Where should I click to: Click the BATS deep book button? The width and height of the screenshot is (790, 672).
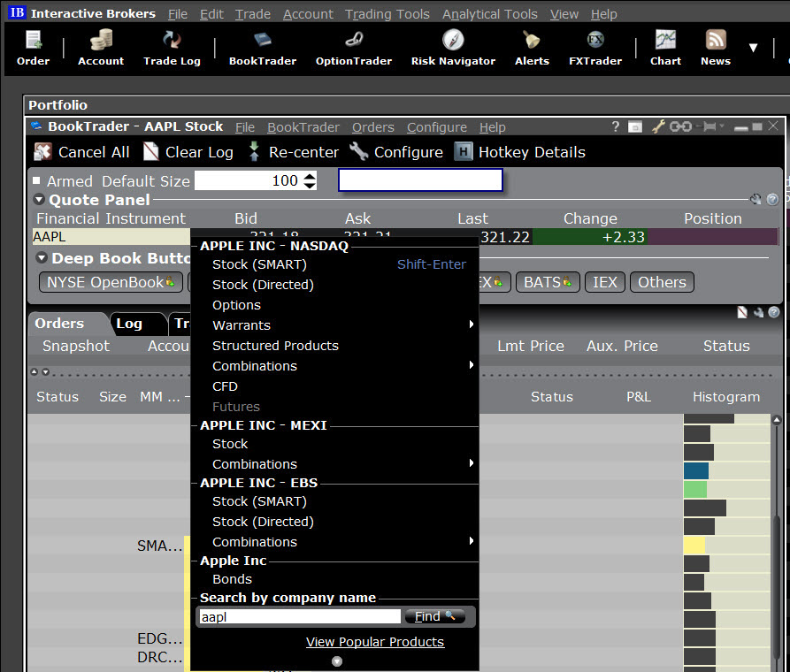pos(548,282)
